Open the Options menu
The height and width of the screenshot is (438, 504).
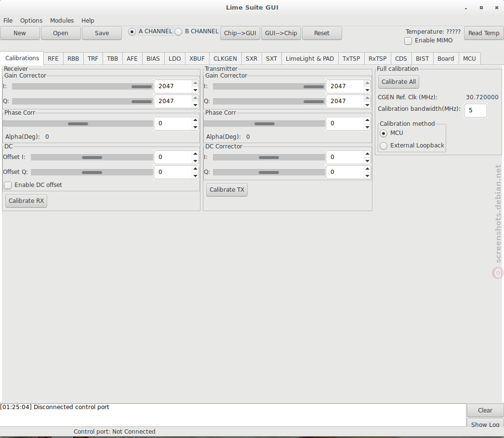[31, 21]
